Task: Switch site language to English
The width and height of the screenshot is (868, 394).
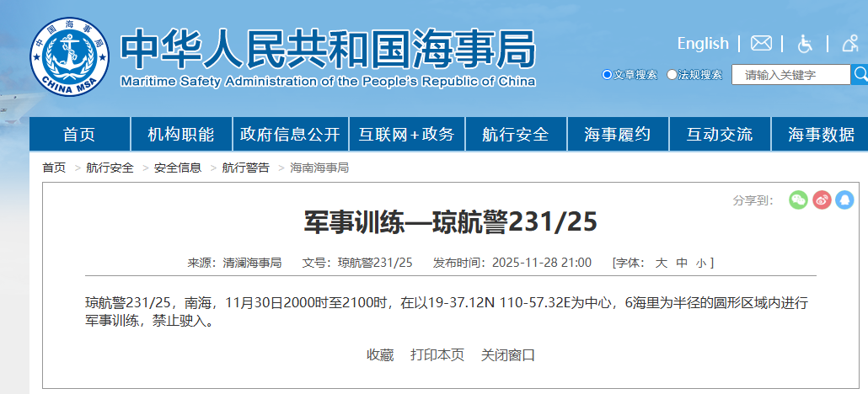Action: (702, 43)
